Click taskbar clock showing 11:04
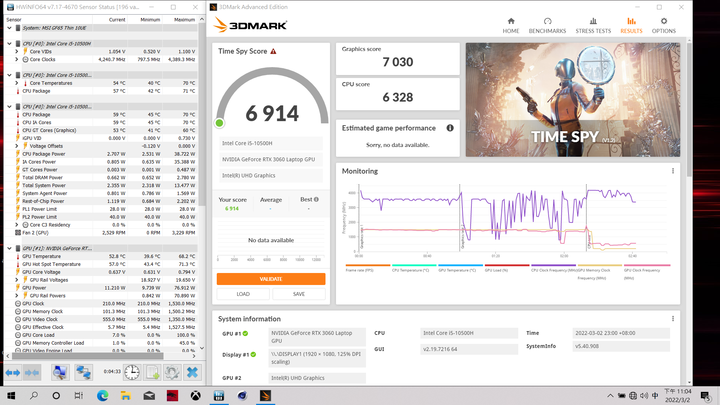720x405 pixels. pyautogui.click(x=677, y=395)
